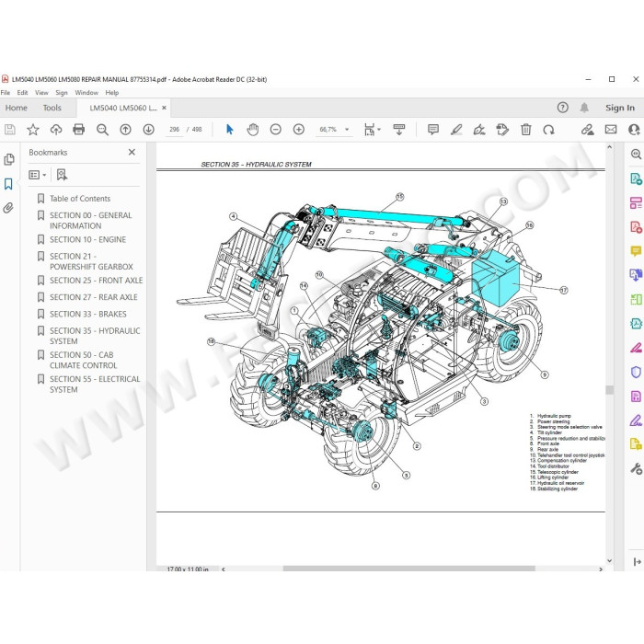This screenshot has width=644, height=644.
Task: Click the find current bookmark icon
Action: pyautogui.click(x=62, y=175)
